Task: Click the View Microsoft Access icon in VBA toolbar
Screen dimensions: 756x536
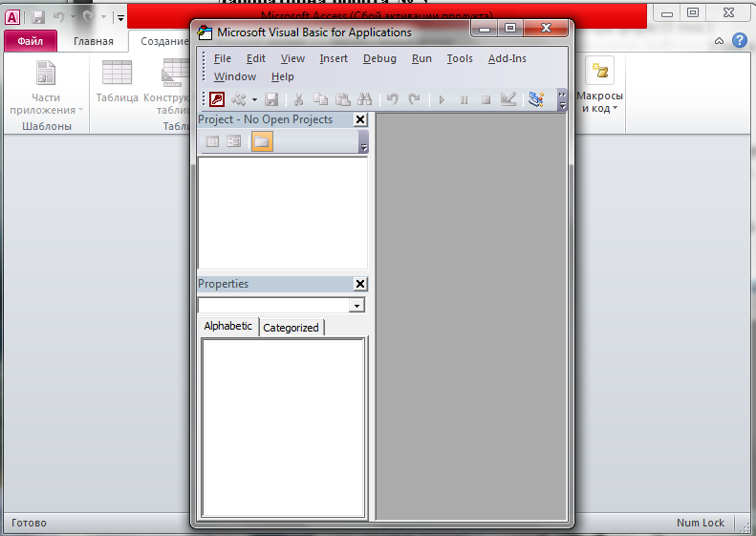Action: 217,99
